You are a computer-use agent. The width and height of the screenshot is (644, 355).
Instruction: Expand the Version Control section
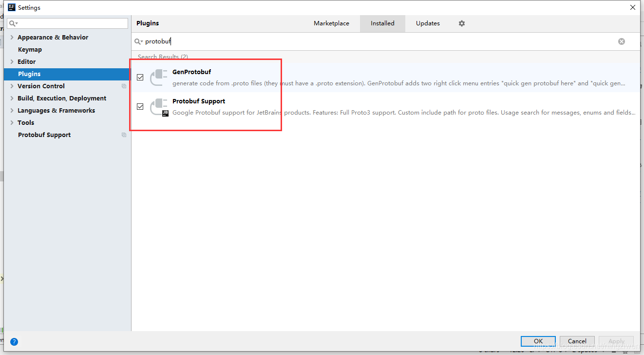tap(12, 86)
